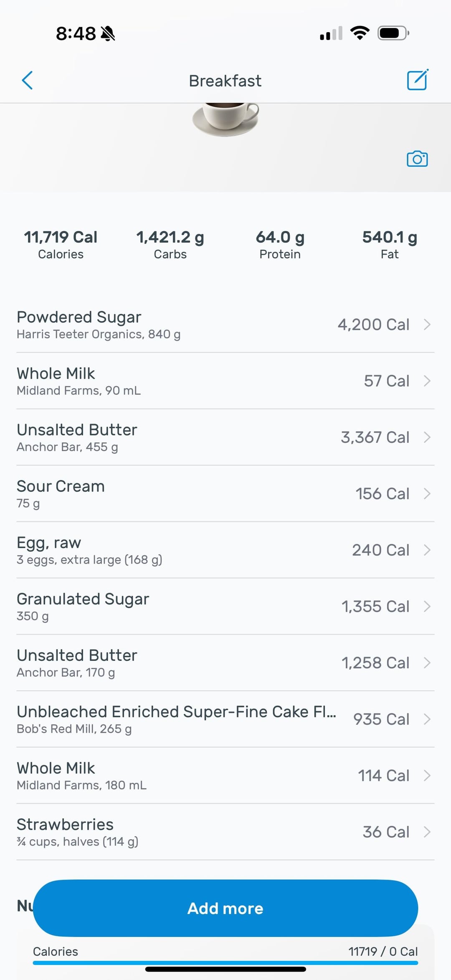Tap the coffee cup meal image

click(x=225, y=119)
